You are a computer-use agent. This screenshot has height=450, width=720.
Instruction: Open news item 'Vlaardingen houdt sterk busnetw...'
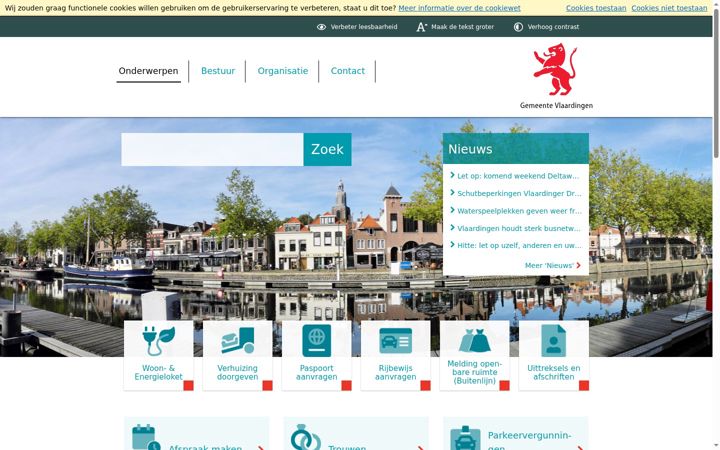(519, 228)
